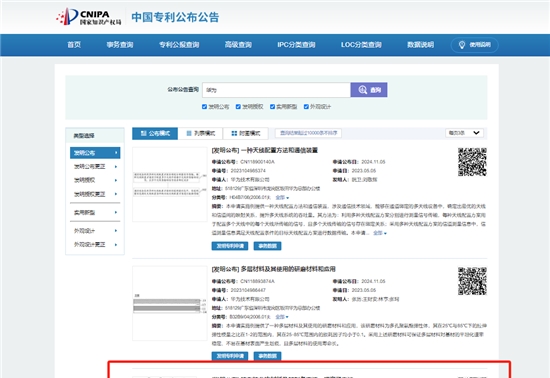The width and height of the screenshot is (550, 378).
Task: Open the per-page results dropdown
Action: click(x=464, y=133)
